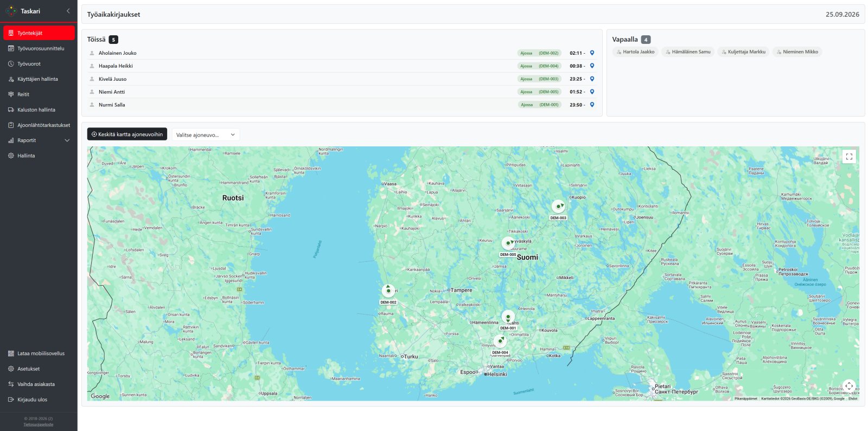868x431 pixels.
Task: Click the Ajossa (DEM-003) status badge
Action: tap(539, 79)
